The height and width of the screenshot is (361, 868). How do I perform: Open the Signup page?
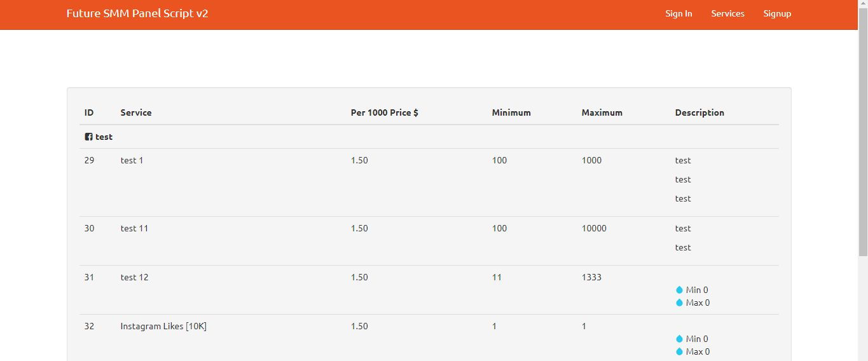777,13
